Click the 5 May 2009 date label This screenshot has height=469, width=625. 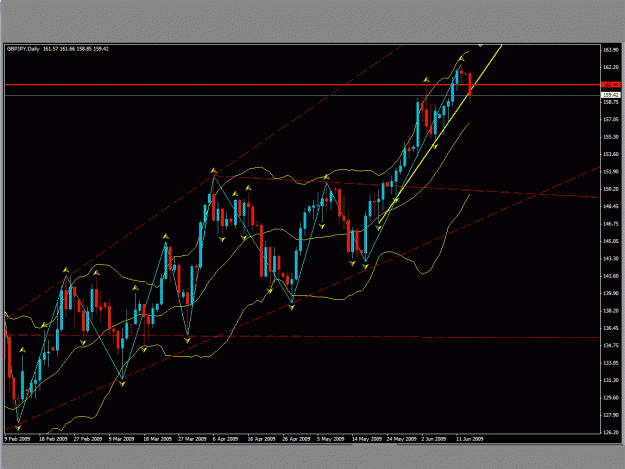[331, 439]
